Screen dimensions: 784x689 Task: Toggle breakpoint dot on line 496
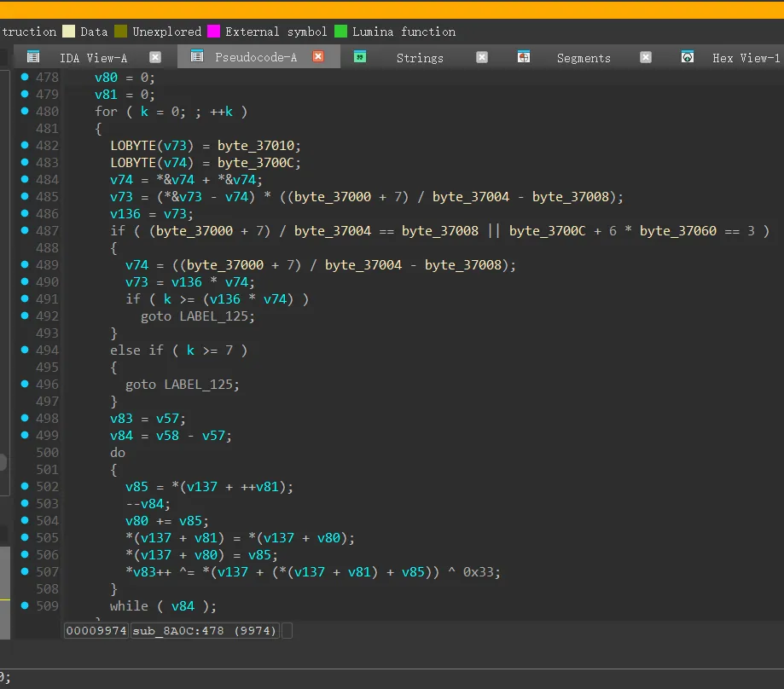coord(25,384)
